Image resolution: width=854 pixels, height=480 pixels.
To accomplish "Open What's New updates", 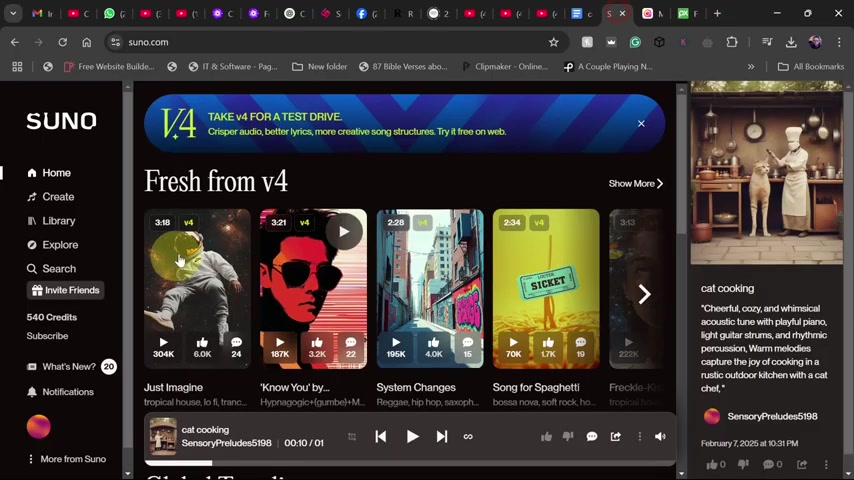I will pos(61,367).
